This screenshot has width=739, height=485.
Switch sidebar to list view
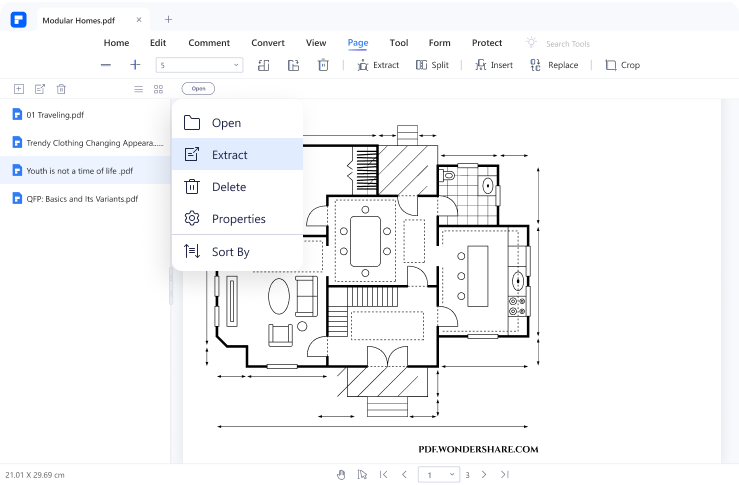(139, 89)
